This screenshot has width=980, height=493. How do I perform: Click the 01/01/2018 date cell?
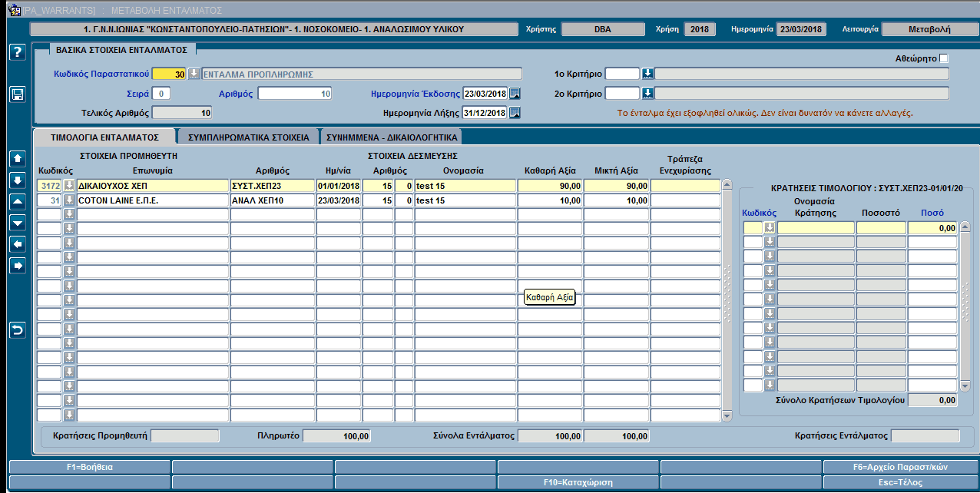click(x=339, y=186)
